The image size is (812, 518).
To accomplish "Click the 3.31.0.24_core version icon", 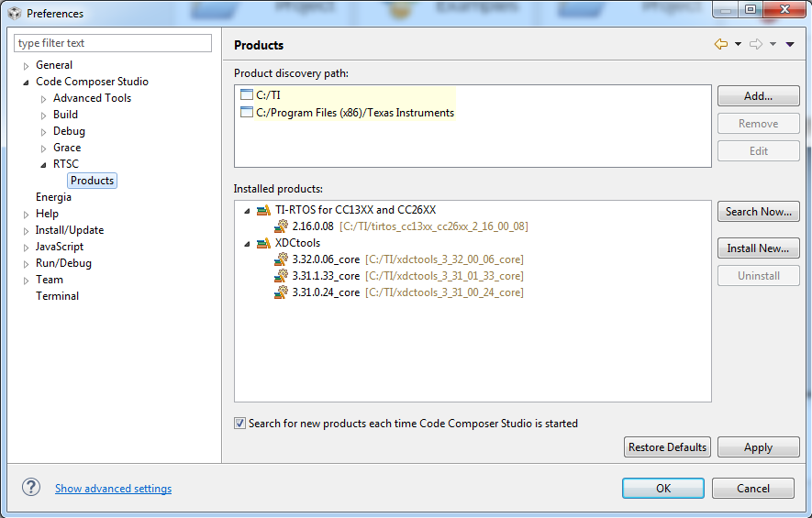I will point(281,292).
